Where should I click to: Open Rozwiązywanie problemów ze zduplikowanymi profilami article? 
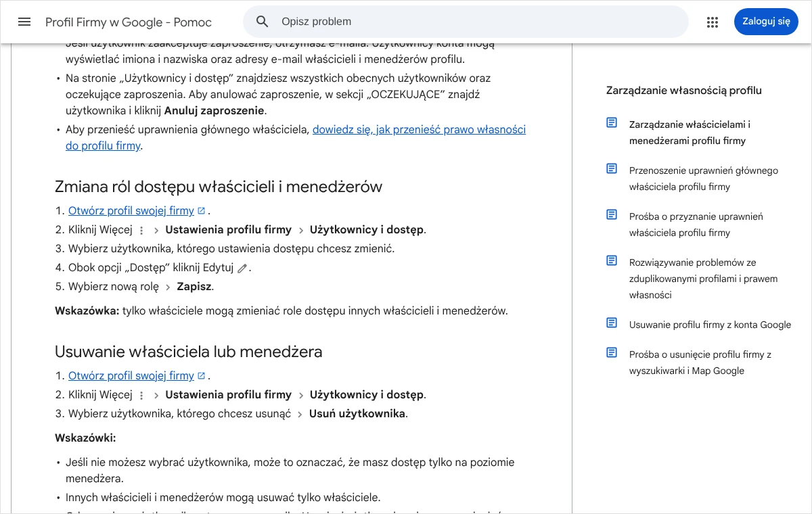click(x=704, y=279)
